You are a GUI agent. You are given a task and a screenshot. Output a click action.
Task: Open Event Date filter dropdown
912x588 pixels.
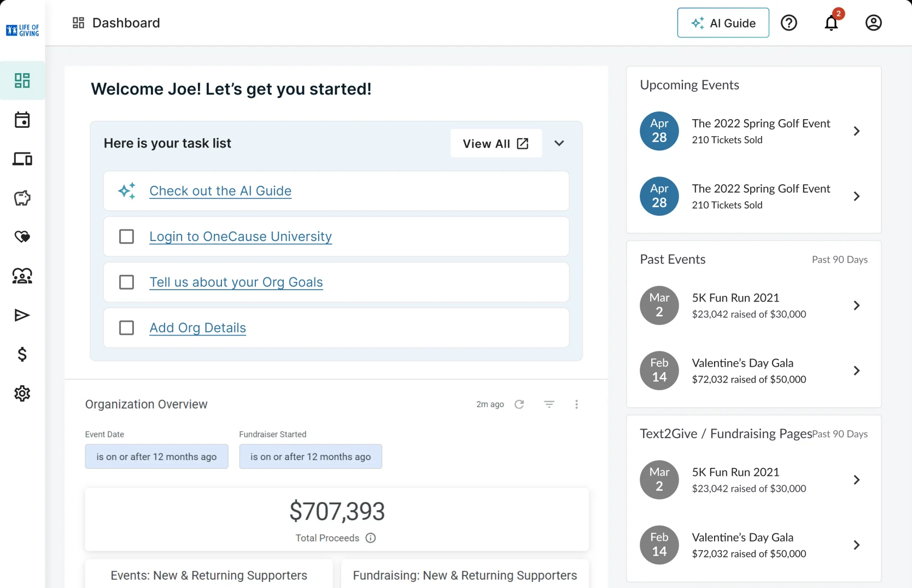[156, 456]
